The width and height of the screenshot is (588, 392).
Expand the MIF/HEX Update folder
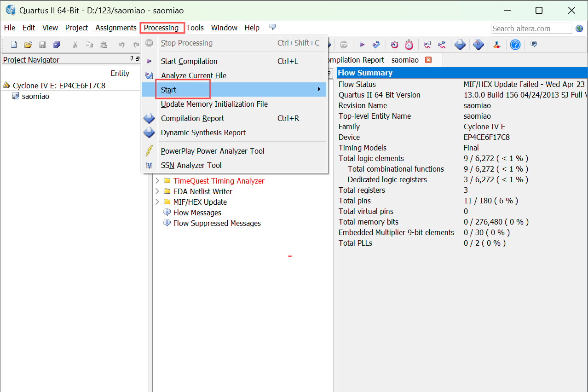click(157, 202)
